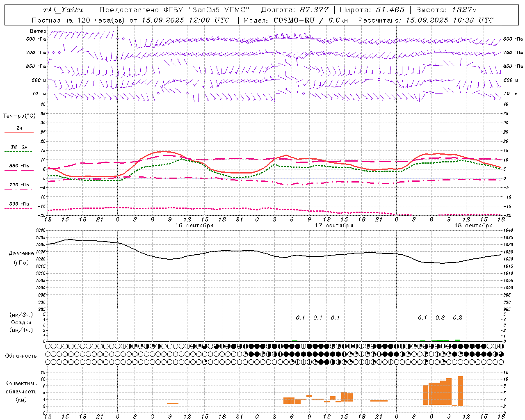This screenshot has width=525, height=420.
Task: Click the 18 сентября date label
Action: [473, 226]
